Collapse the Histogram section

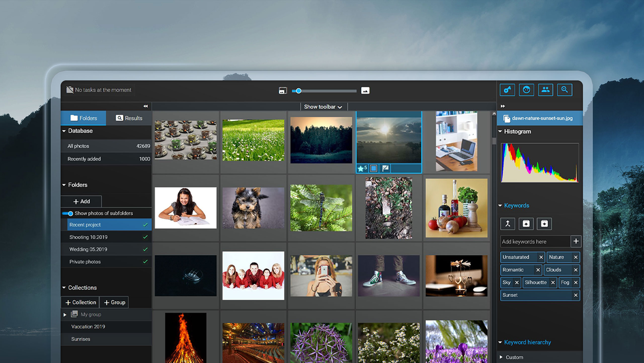point(500,131)
